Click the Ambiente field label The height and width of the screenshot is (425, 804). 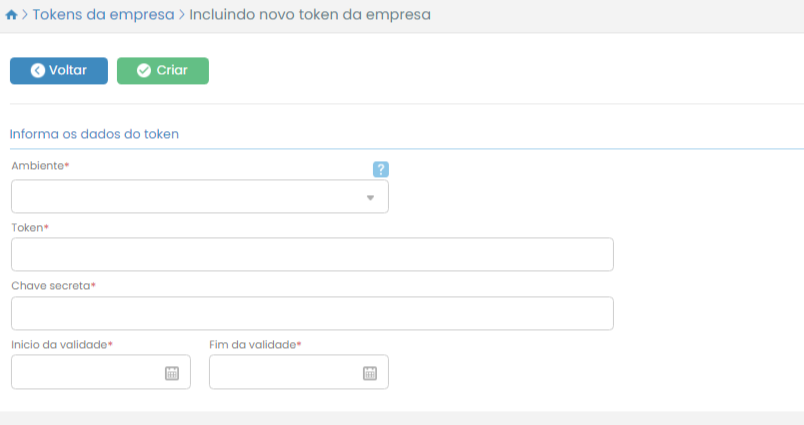38,164
